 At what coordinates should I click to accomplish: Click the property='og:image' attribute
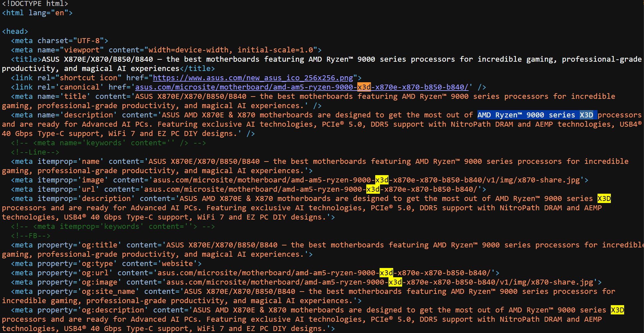pos(80,282)
